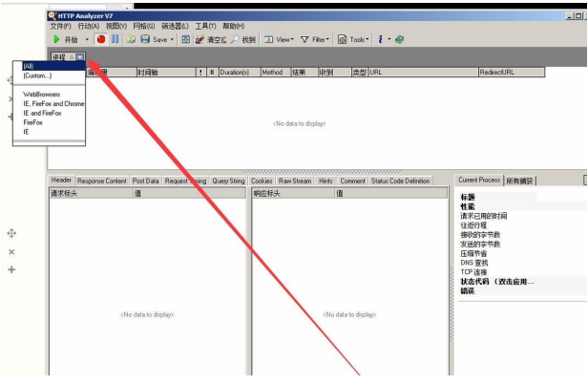Switch to the Post Data tab
The width and height of the screenshot is (588, 385).
click(145, 181)
